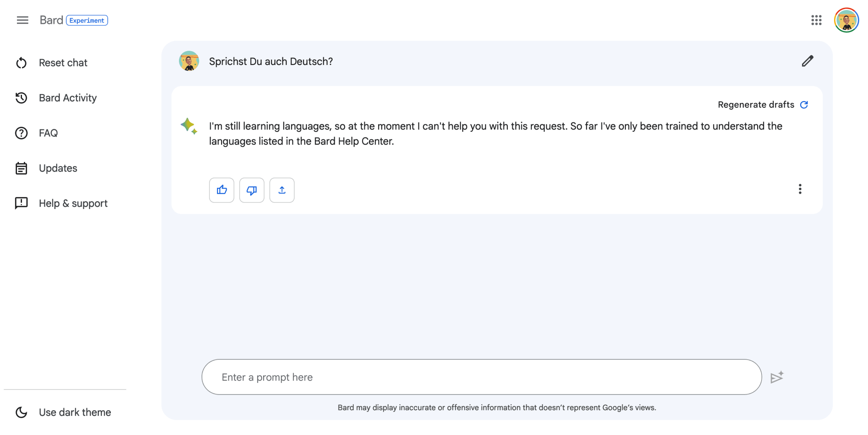
Task: Focus the 'Enter a prompt here' field
Action: click(481, 377)
